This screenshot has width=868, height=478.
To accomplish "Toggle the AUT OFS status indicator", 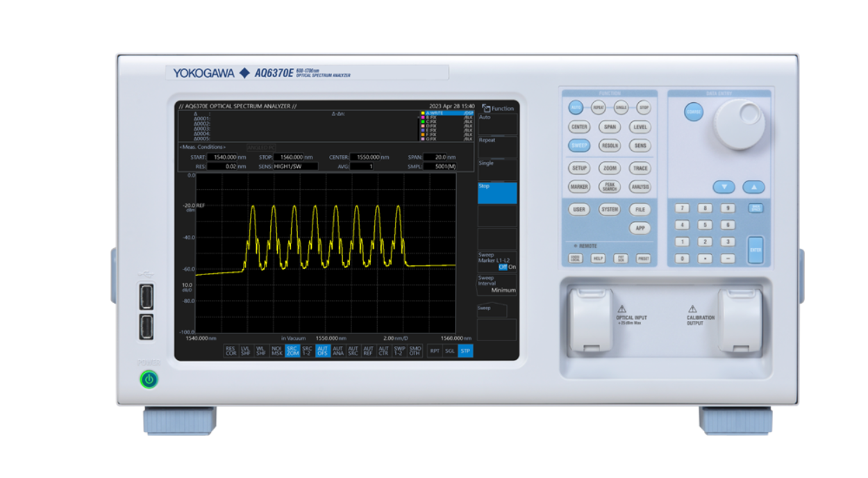I will 322,351.
